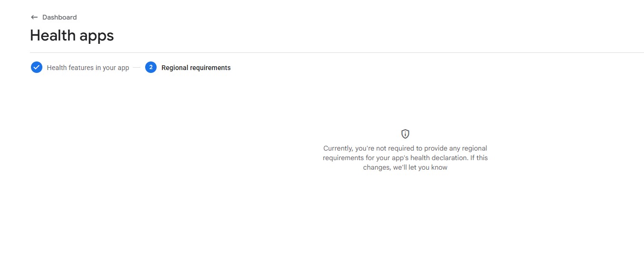Go back via the Dashboard link
644x274 pixels.
click(59, 17)
